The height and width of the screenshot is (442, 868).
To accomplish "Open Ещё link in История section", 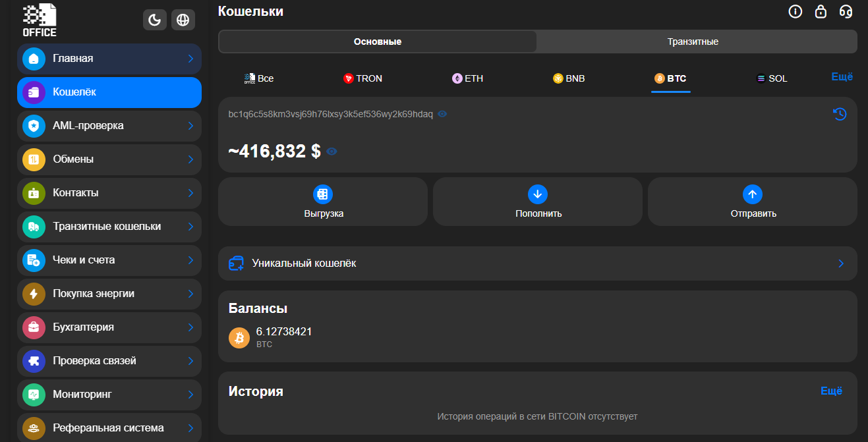I will point(831,391).
